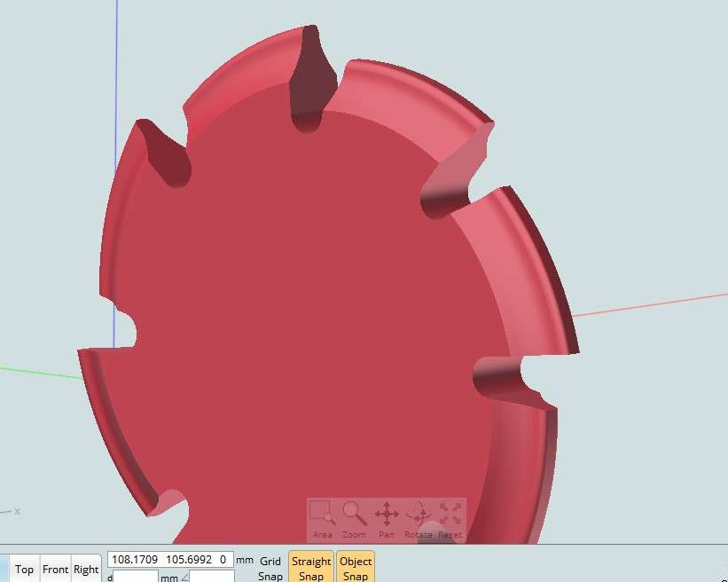728x582 pixels.
Task: Activate the Zoom view control
Action: pos(355,519)
